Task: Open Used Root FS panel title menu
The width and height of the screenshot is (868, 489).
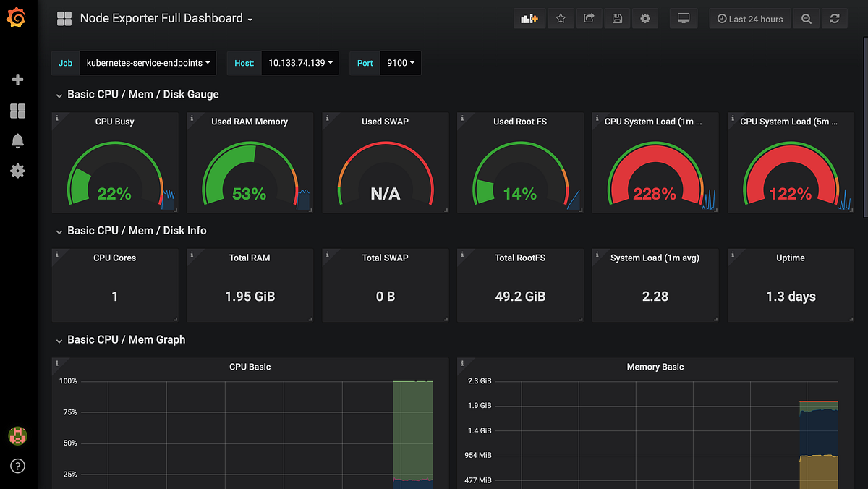Action: 520,122
